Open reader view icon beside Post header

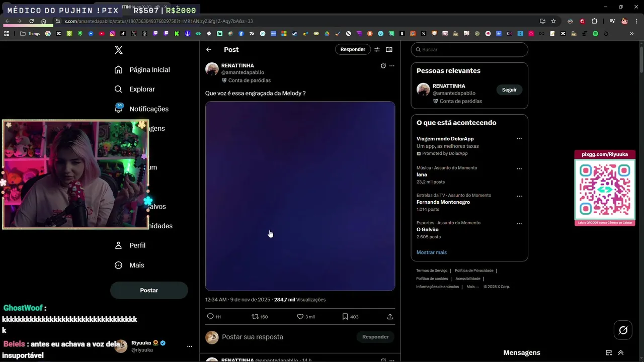389,49
